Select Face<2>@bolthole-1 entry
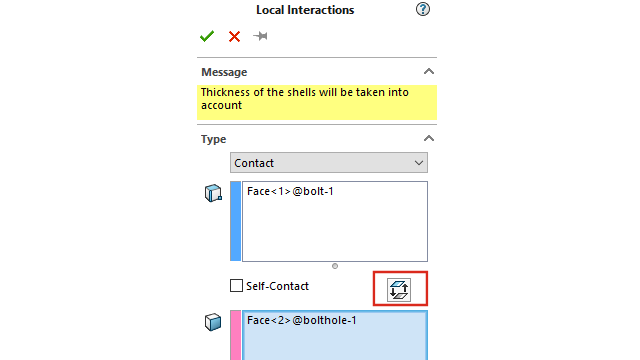640x360 pixels. point(302,320)
